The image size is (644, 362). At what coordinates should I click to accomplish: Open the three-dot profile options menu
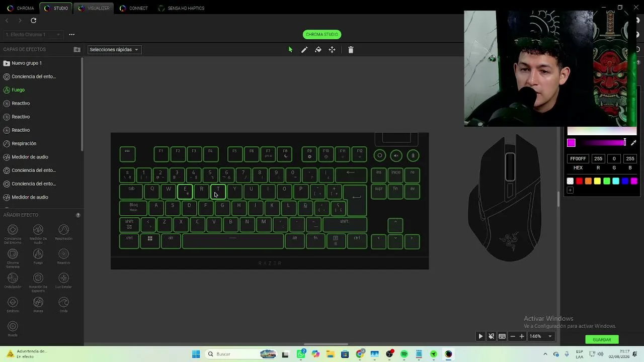click(72, 35)
